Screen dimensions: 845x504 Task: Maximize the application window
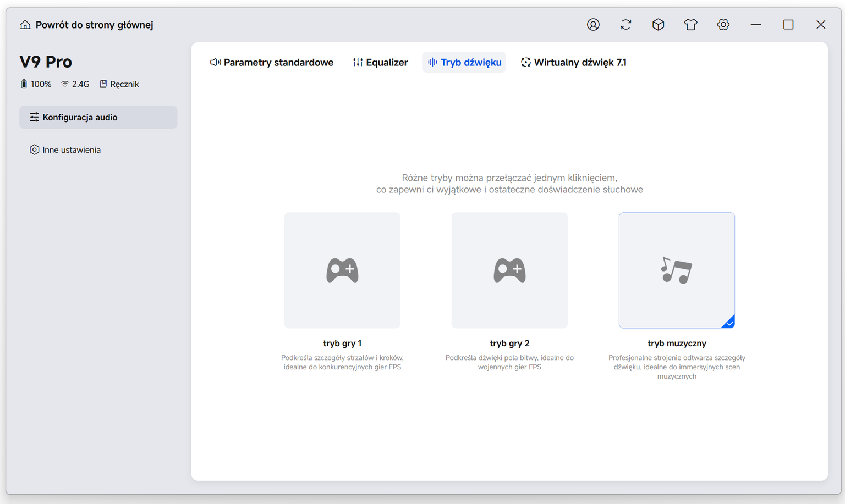coord(788,25)
